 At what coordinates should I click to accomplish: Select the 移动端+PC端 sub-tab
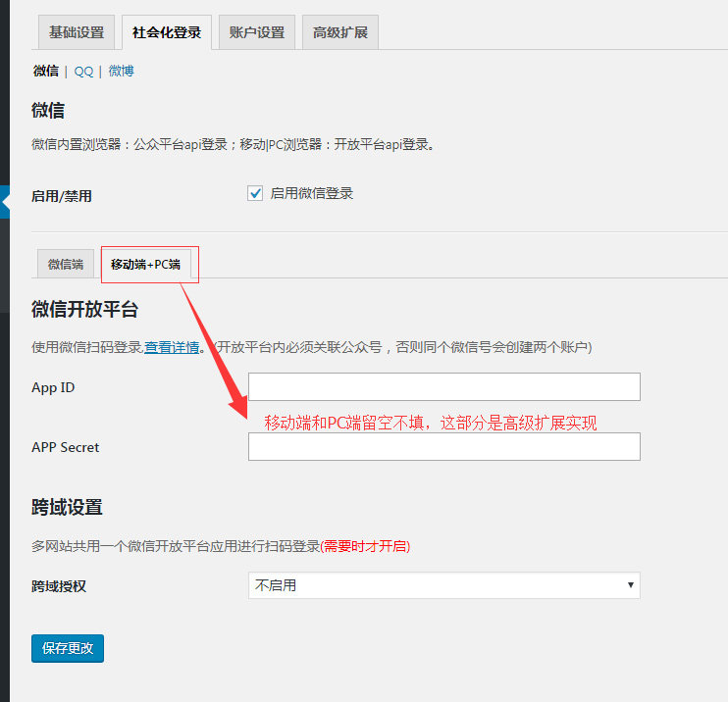coord(145,264)
